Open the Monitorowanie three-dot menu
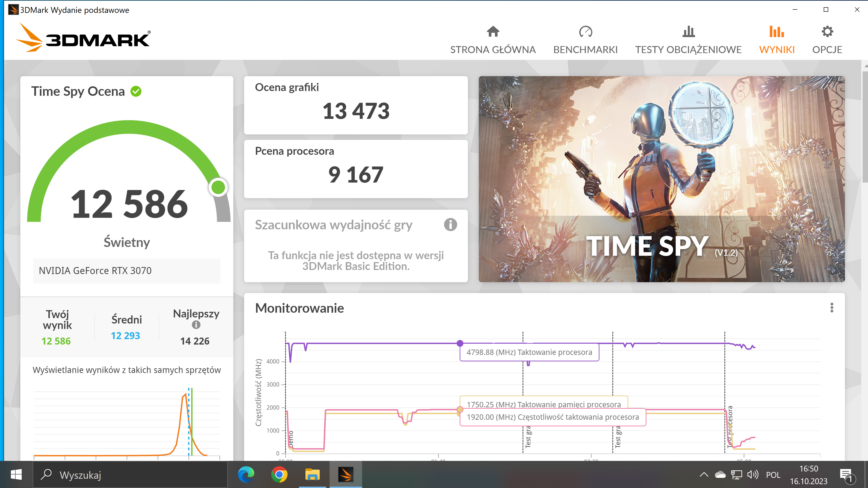Viewport: 868px width, 488px height. (832, 307)
